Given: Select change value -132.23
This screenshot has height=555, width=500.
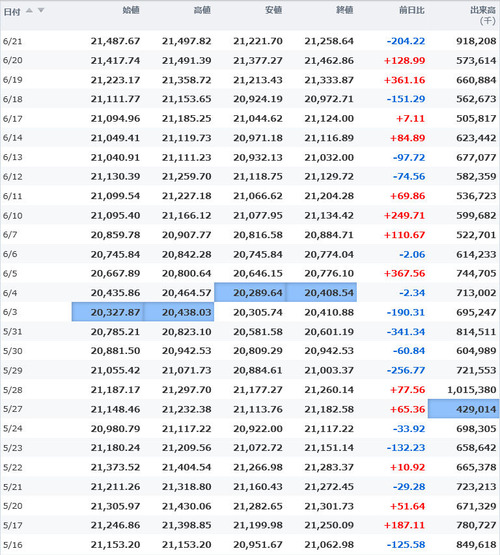Looking at the screenshot, I should (x=406, y=448).
